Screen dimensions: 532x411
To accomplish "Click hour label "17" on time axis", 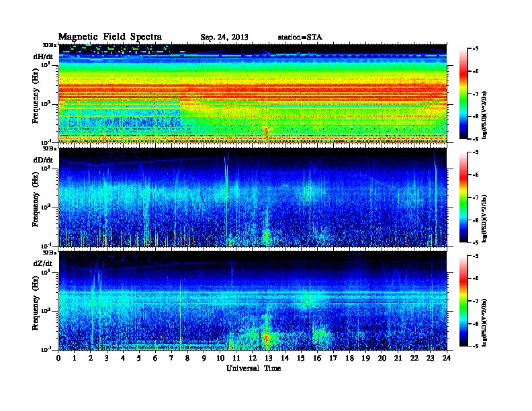I will point(334,358).
